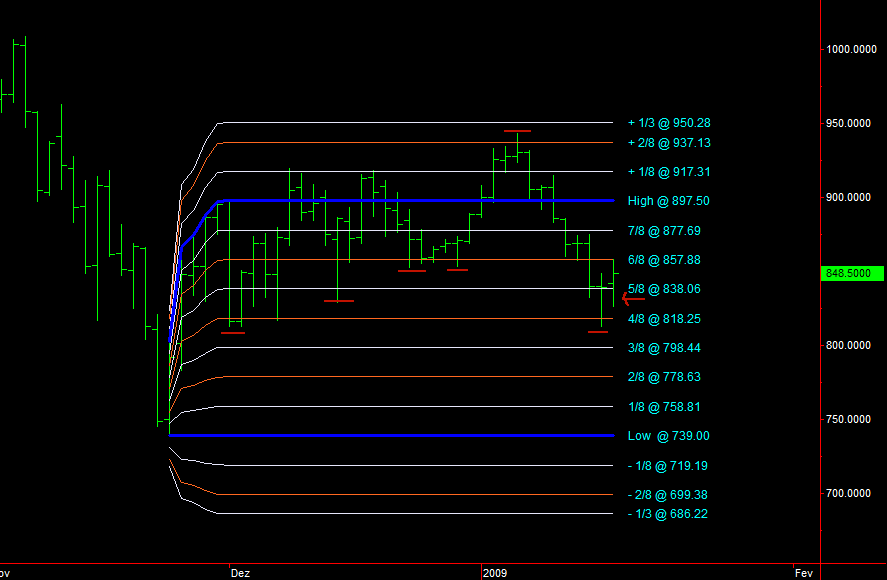Click the '- 2/8 @ 699.38' level label

point(668,495)
